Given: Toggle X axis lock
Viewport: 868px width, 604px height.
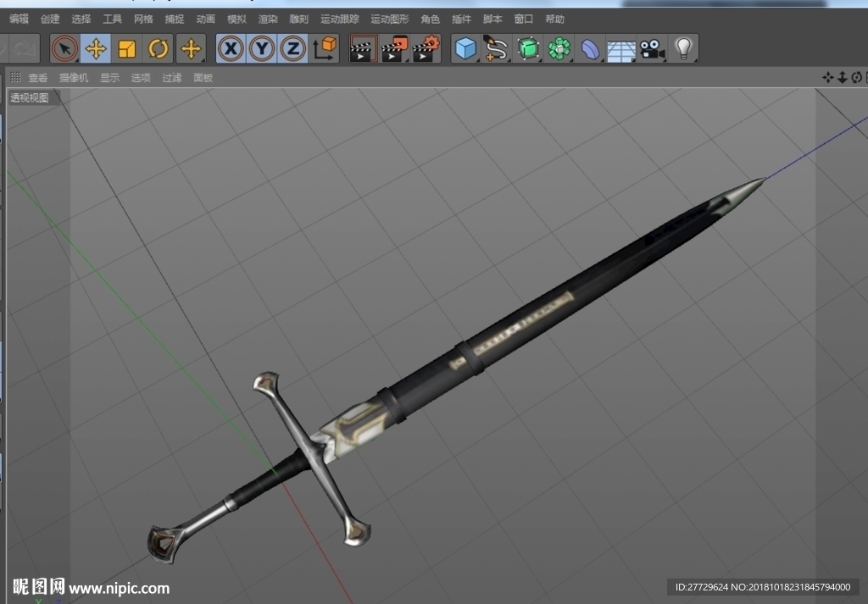Looking at the screenshot, I should pos(231,48).
